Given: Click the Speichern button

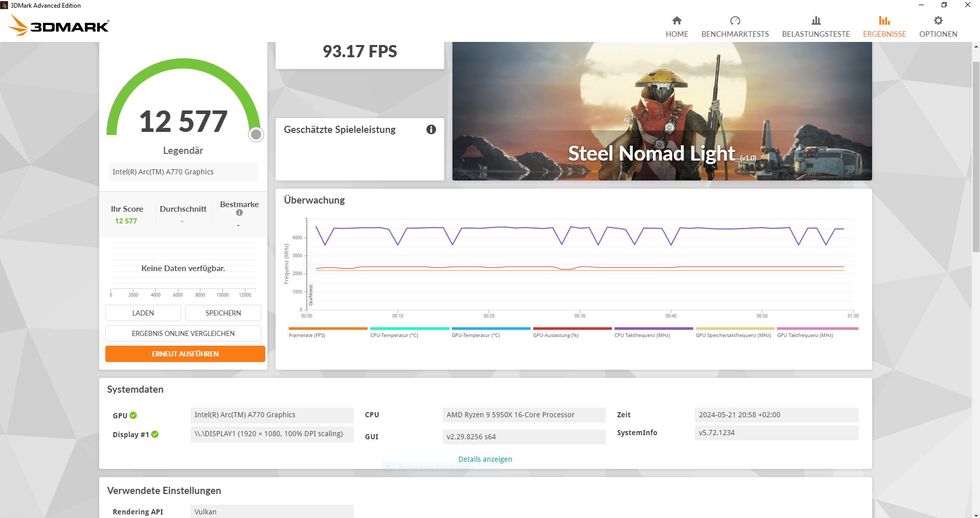Looking at the screenshot, I should click(x=223, y=313).
